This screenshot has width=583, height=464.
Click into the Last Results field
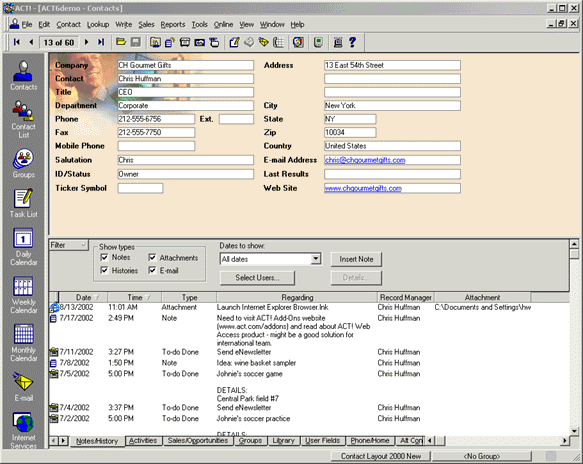392,174
